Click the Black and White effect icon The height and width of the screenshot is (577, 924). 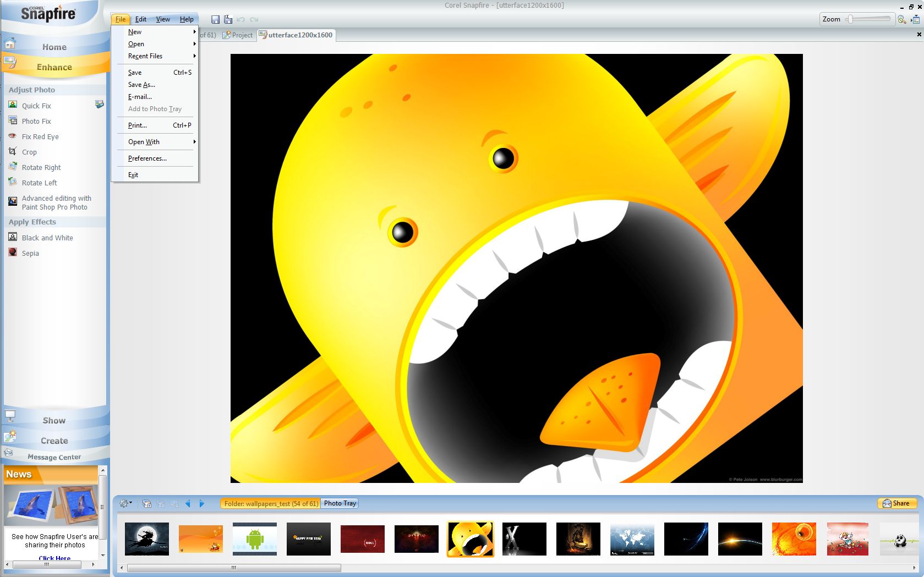point(13,237)
